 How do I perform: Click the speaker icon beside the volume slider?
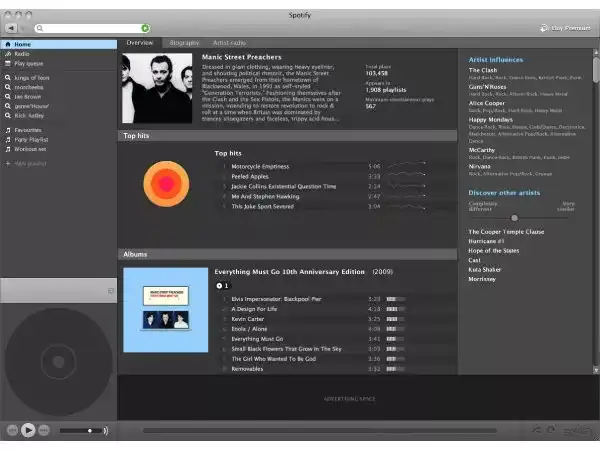click(106, 431)
